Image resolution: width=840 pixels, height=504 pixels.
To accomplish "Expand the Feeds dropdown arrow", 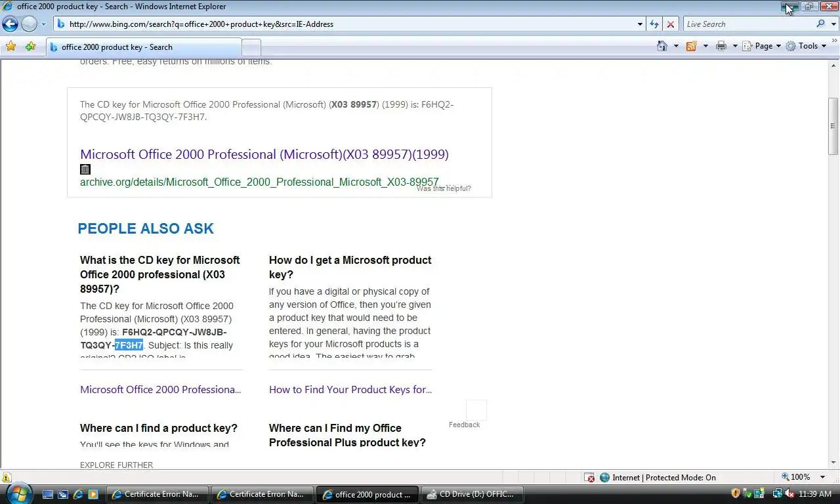I will click(x=705, y=46).
